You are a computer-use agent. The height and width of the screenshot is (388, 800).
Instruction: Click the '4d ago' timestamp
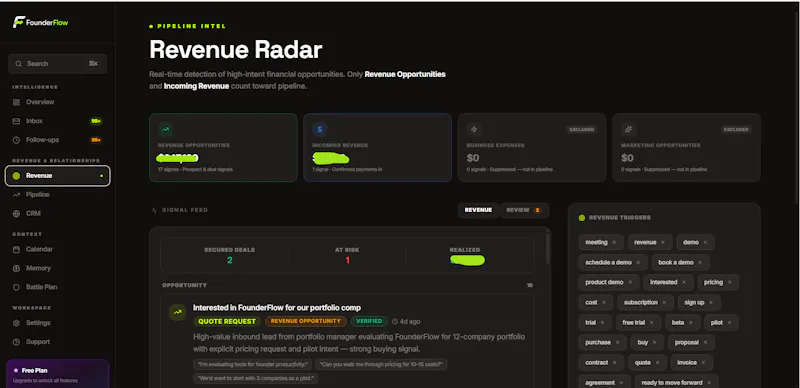406,322
